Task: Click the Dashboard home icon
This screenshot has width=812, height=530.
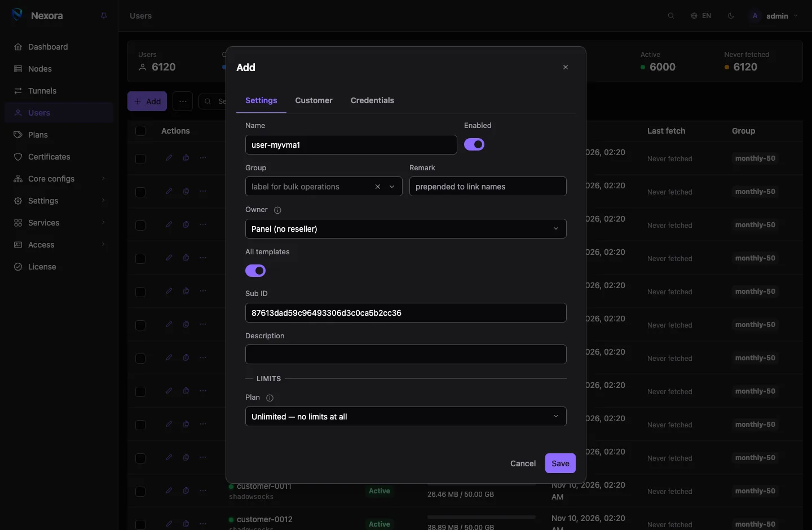Action: [18, 47]
